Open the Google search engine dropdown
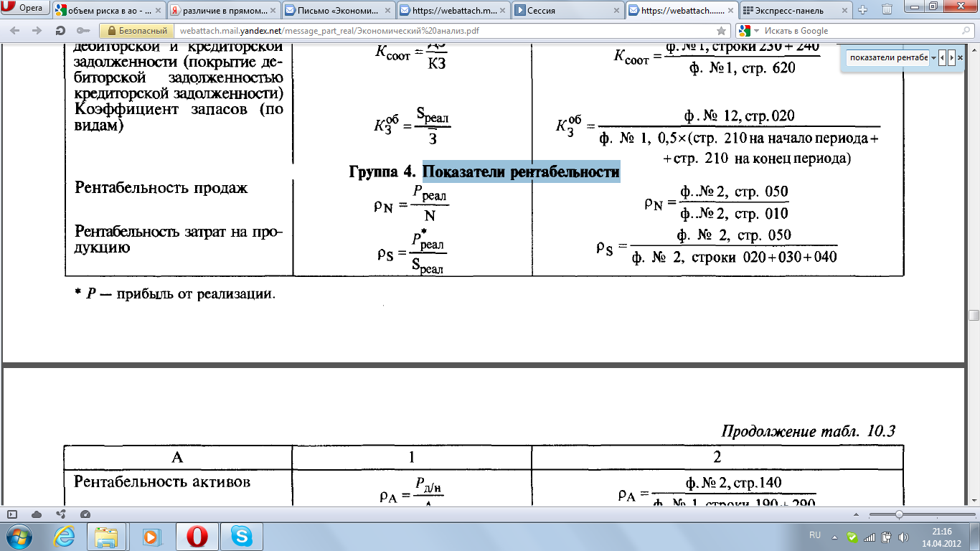This screenshot has width=980, height=551. click(x=747, y=31)
